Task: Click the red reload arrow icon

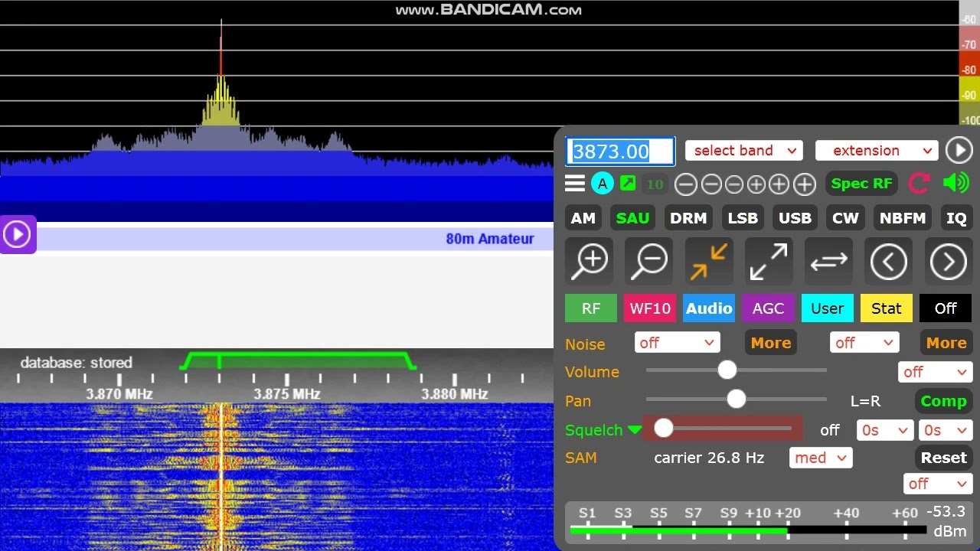Action: [x=919, y=183]
